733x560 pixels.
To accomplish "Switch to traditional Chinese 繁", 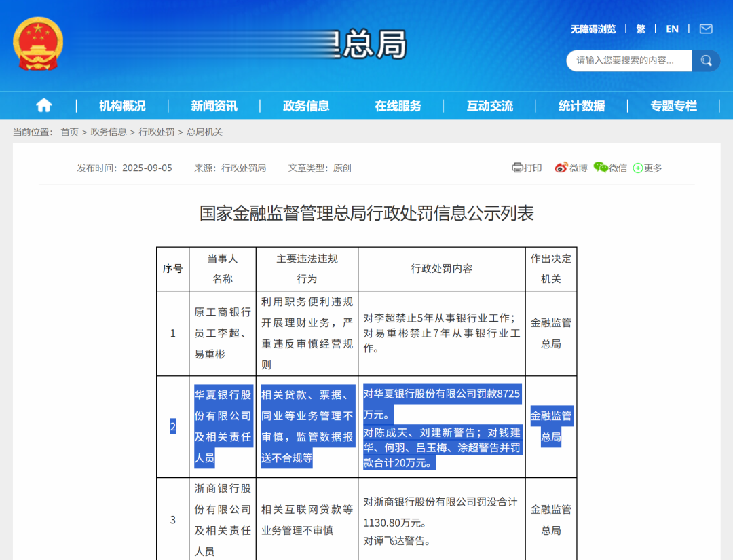I will 641,29.
